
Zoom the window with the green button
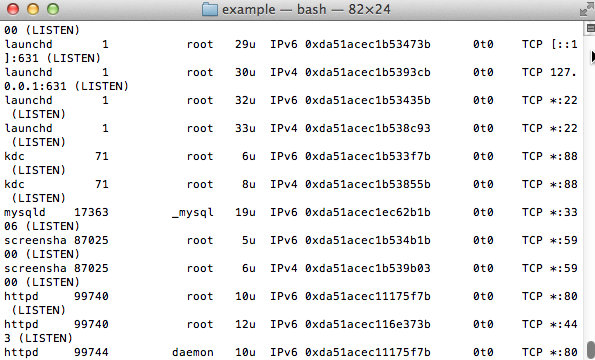53,9
